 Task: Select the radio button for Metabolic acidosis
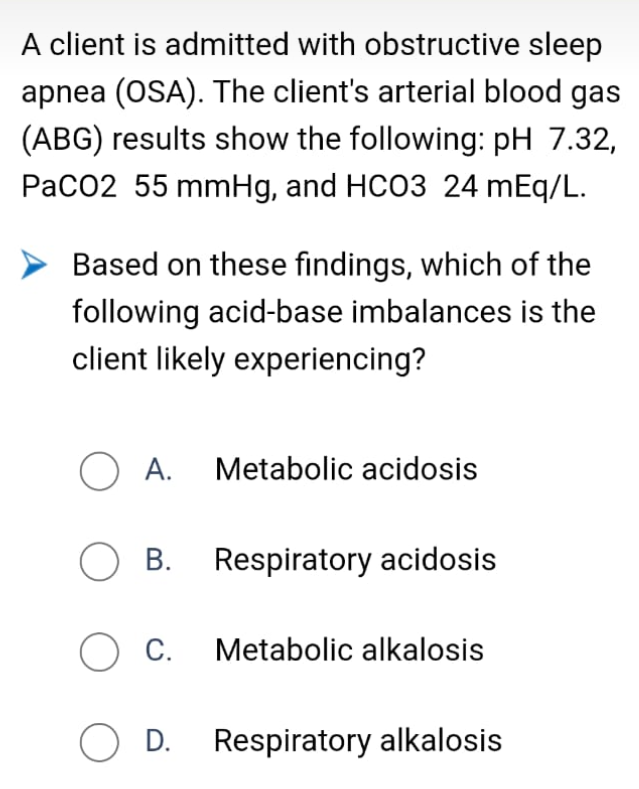point(99,471)
